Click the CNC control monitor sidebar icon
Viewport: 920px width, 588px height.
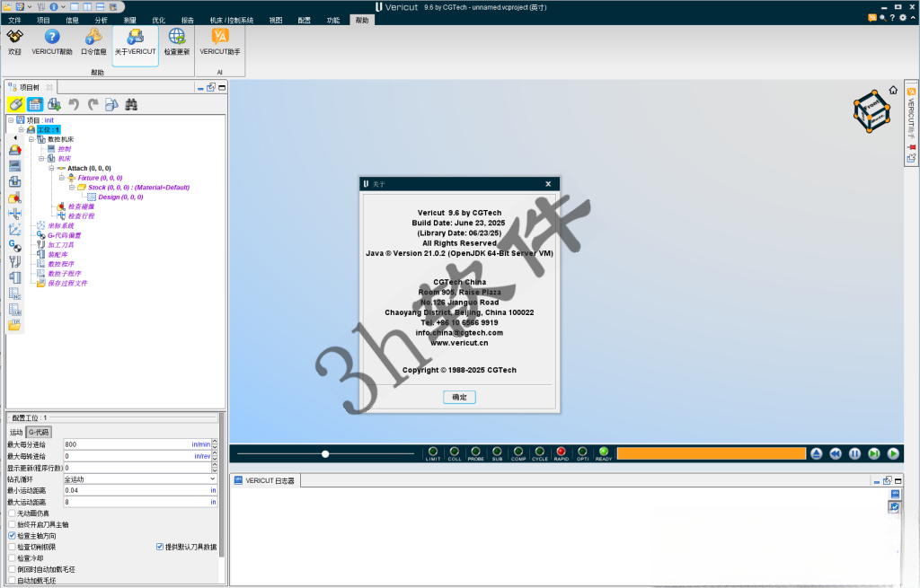coord(14,166)
